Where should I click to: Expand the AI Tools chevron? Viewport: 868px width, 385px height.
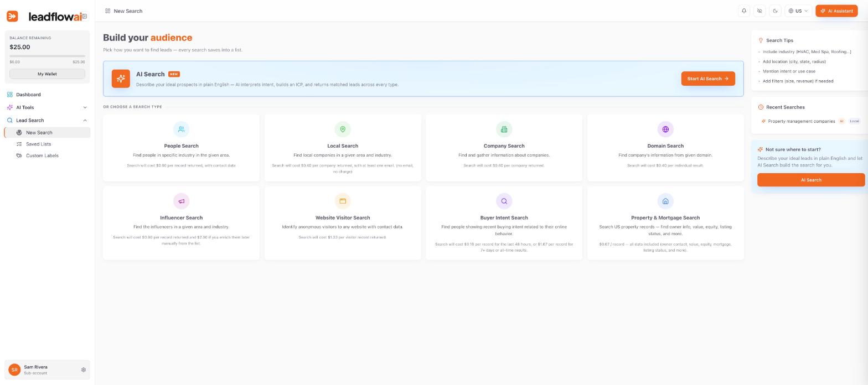click(x=85, y=107)
